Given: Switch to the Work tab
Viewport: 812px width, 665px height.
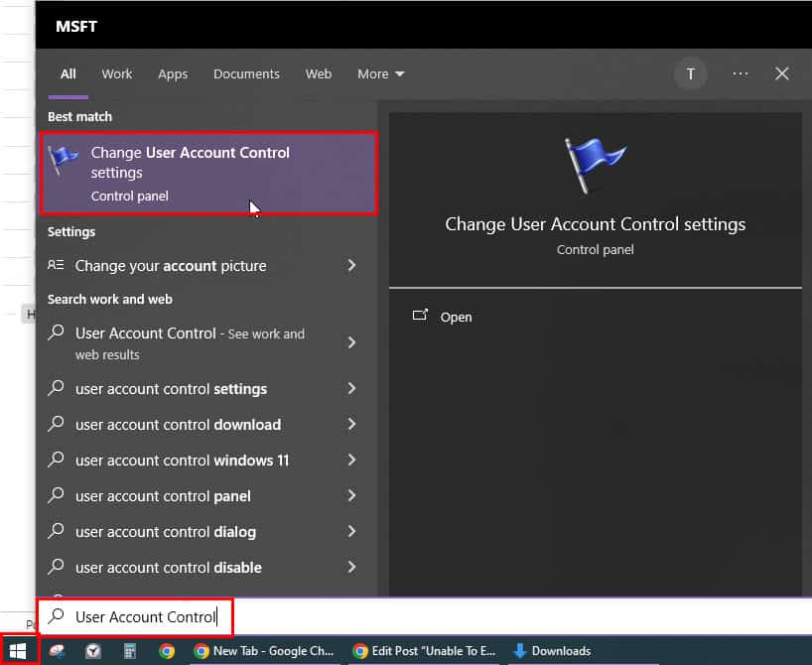Looking at the screenshot, I should coord(117,74).
